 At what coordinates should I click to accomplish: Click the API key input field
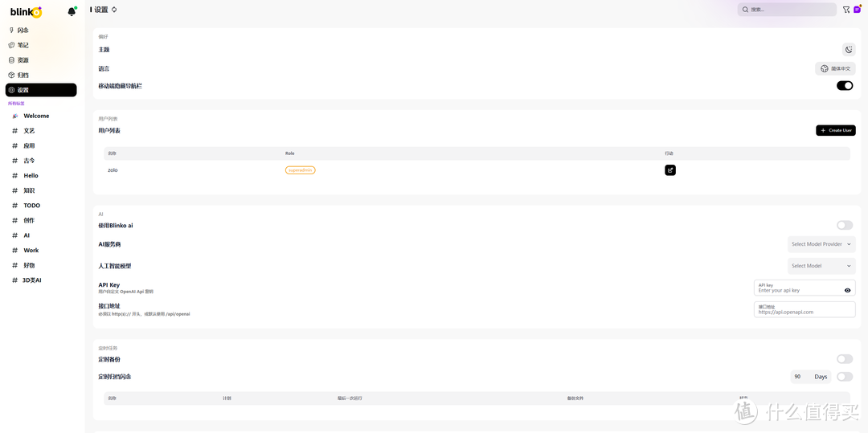pyautogui.click(x=805, y=288)
